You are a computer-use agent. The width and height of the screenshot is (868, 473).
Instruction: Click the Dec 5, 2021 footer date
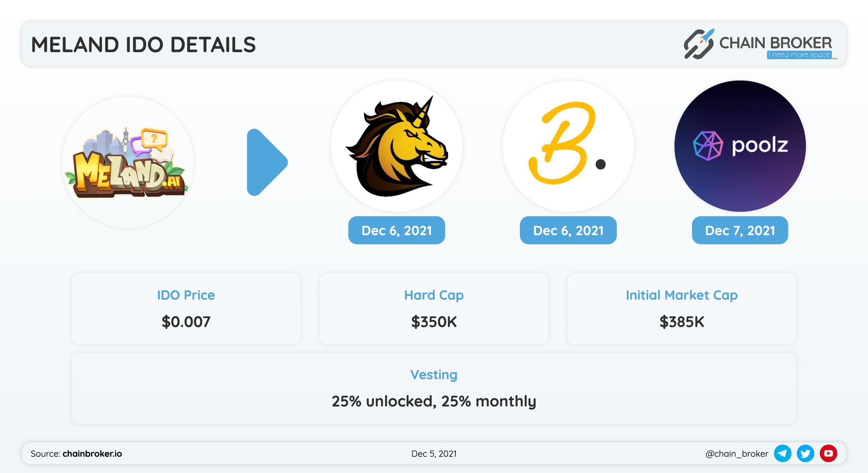click(434, 454)
